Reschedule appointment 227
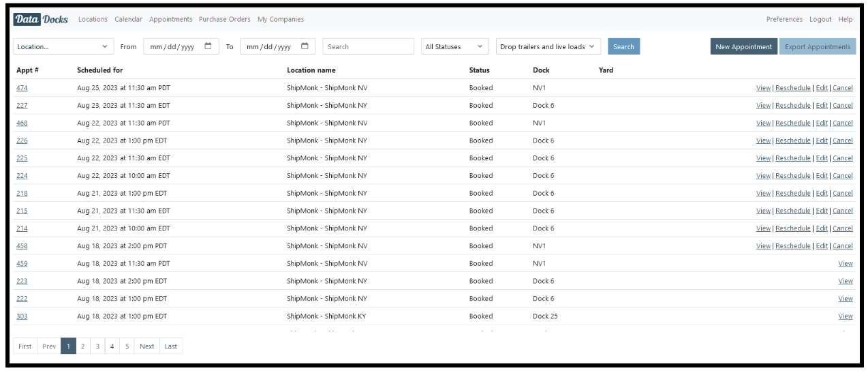Image resolution: width=868 pixels, height=371 pixels. click(x=793, y=106)
